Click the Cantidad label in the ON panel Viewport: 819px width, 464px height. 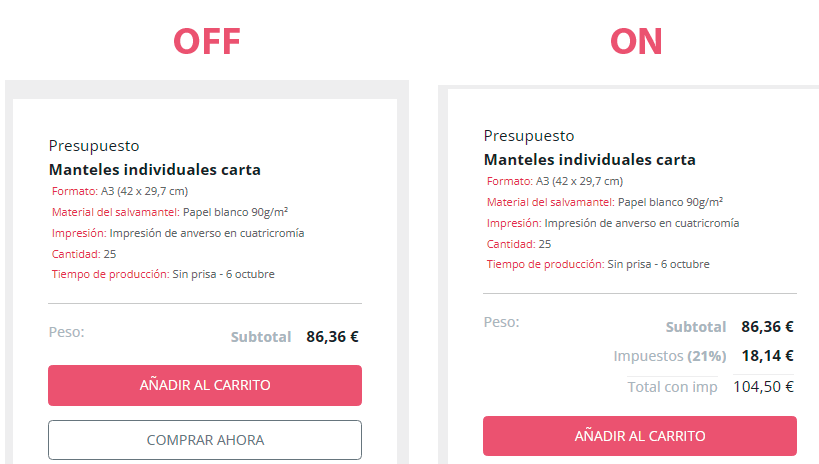pyautogui.click(x=511, y=244)
